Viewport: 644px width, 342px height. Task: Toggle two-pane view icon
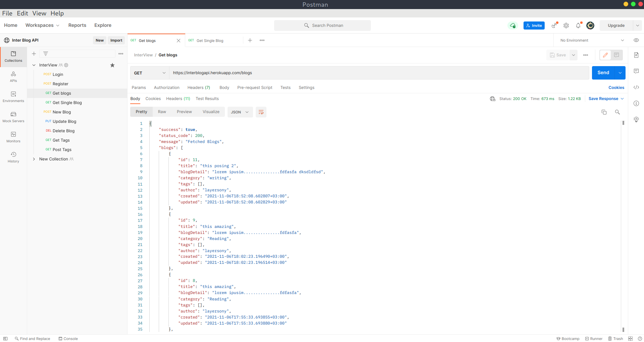tap(630, 339)
